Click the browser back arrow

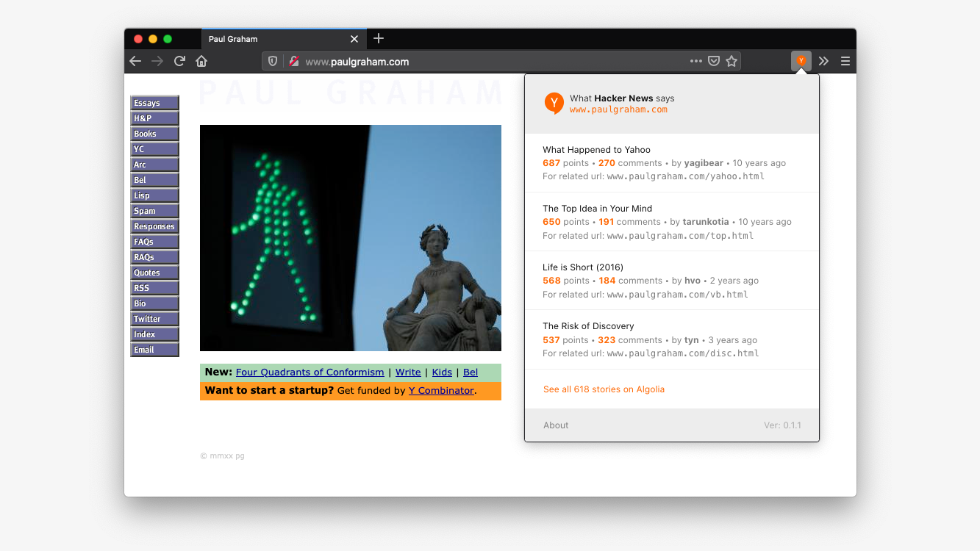[135, 61]
